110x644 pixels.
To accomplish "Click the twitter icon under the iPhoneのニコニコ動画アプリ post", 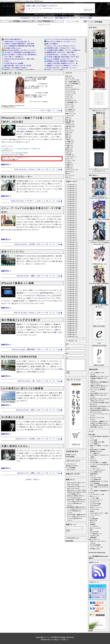I will (54, 169).
